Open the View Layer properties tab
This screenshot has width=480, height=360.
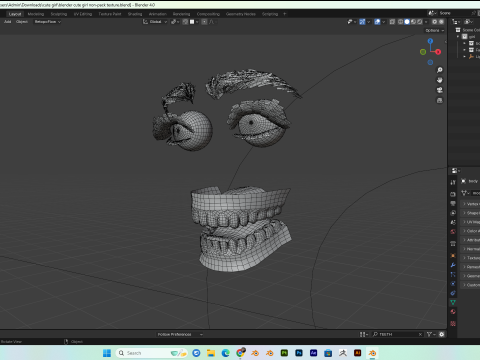453,213
